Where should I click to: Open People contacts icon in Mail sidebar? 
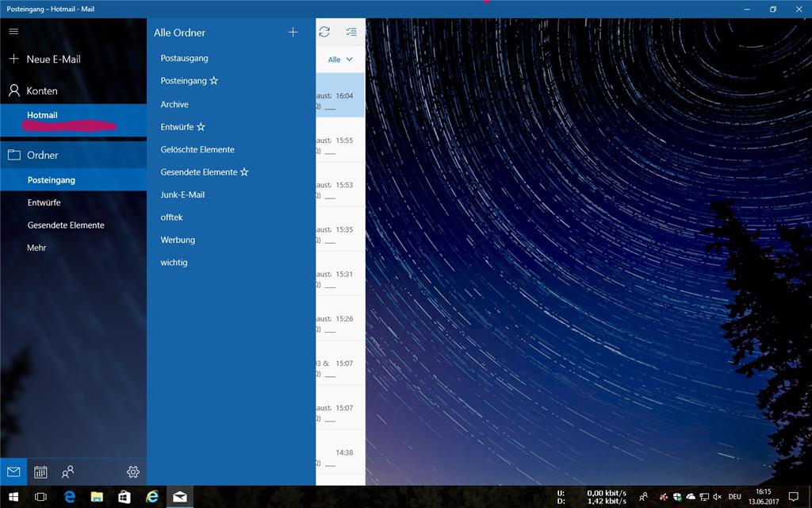point(68,471)
